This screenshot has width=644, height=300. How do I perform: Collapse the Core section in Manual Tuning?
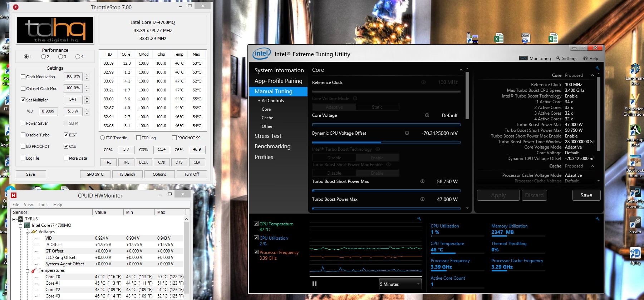click(461, 70)
